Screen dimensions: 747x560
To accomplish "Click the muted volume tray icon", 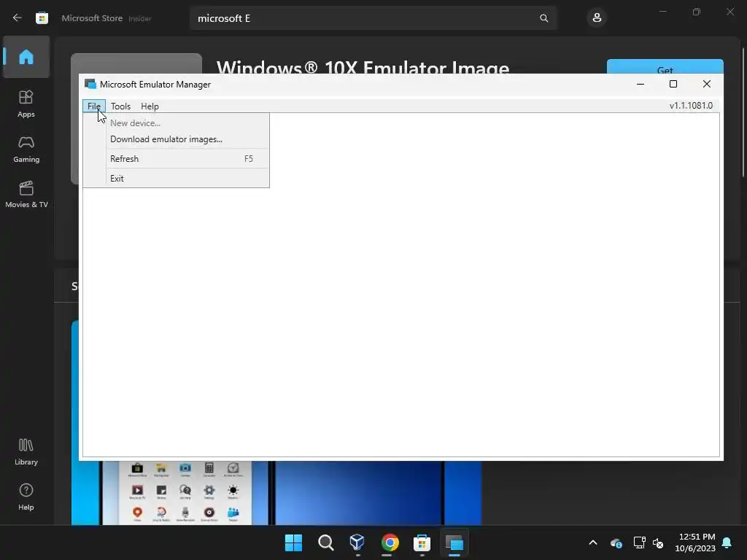I will (x=658, y=542).
